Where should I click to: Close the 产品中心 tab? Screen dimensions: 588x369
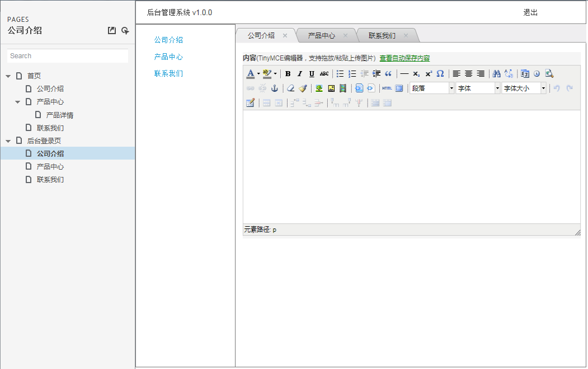[x=345, y=36]
